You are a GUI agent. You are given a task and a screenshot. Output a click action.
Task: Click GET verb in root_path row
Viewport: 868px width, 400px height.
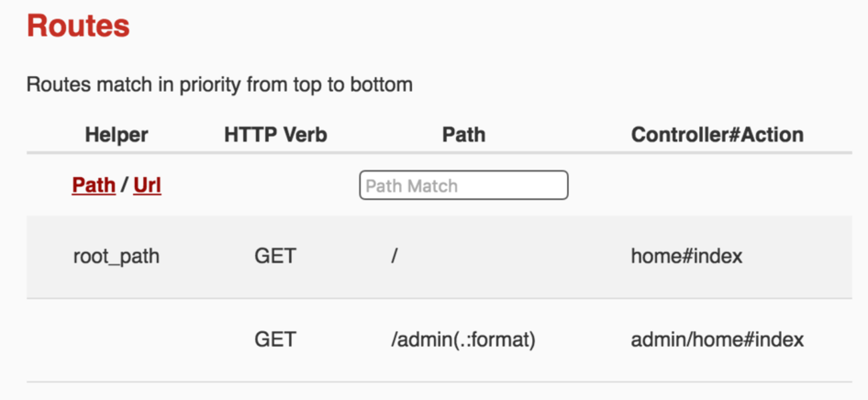(275, 256)
